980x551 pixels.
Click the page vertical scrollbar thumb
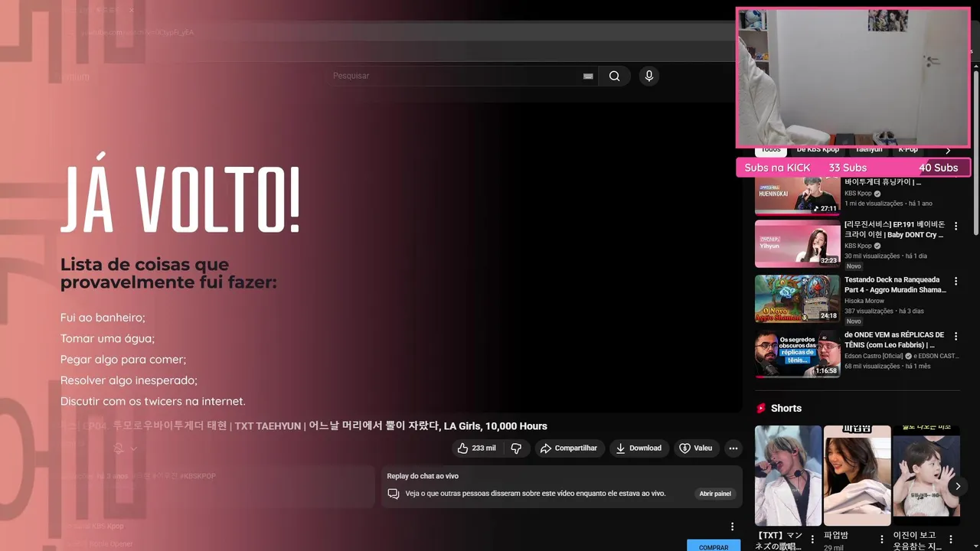[976, 153]
